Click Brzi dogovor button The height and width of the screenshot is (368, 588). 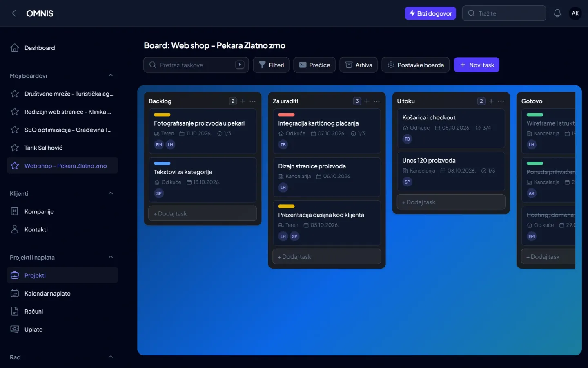tap(430, 13)
